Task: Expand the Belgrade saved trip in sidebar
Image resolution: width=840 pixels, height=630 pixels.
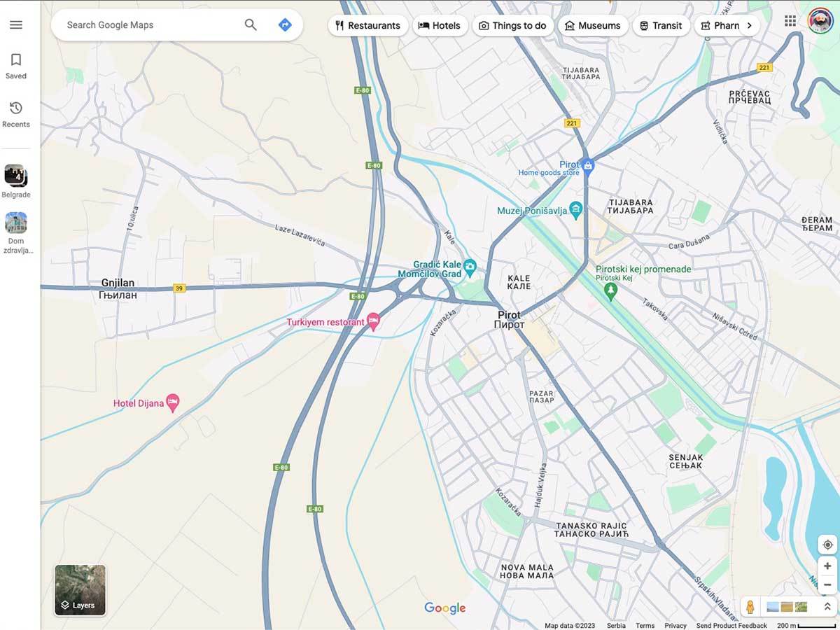Action: click(x=15, y=175)
